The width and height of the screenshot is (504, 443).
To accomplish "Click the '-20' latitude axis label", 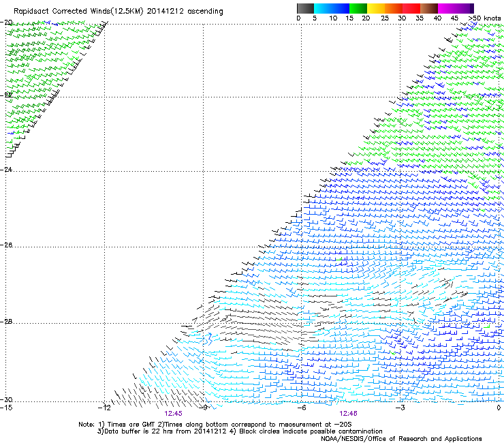I will pos(6,22).
